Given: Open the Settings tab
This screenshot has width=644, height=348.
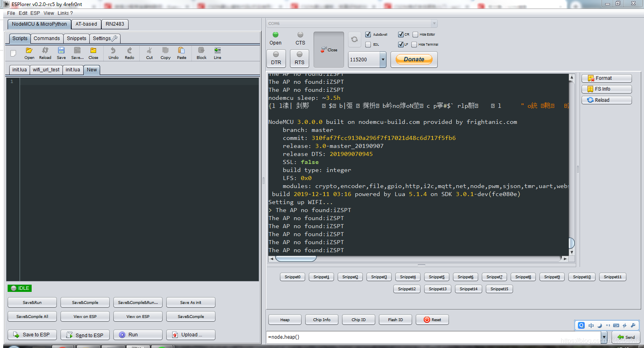Looking at the screenshot, I should [x=105, y=38].
